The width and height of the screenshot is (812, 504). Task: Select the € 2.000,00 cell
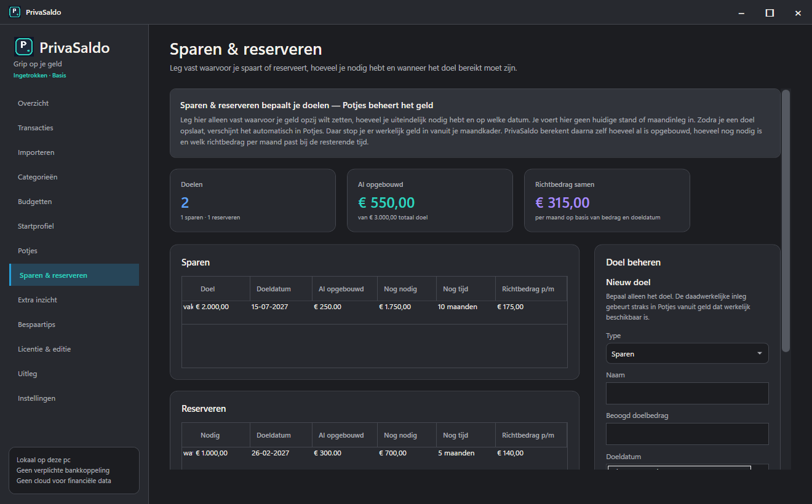[x=212, y=307]
